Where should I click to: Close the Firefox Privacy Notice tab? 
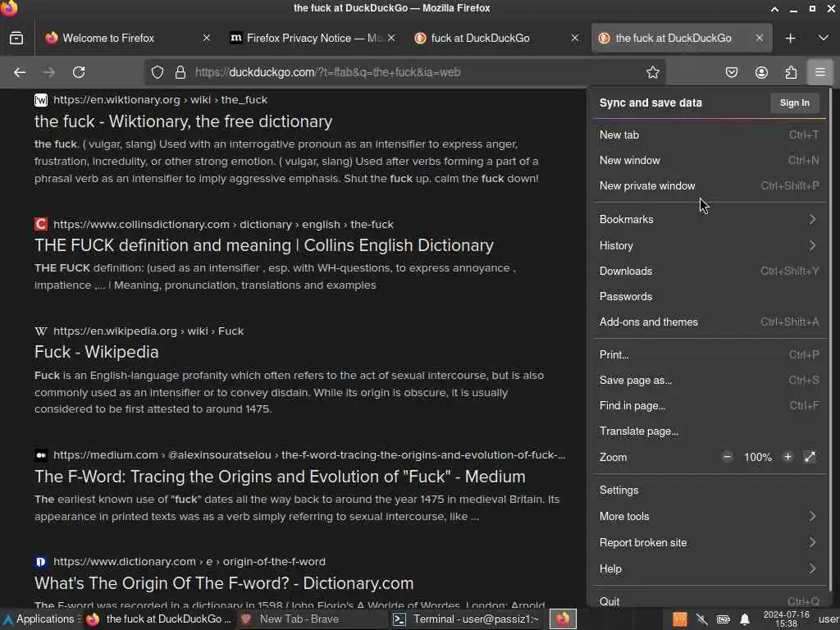391,38
